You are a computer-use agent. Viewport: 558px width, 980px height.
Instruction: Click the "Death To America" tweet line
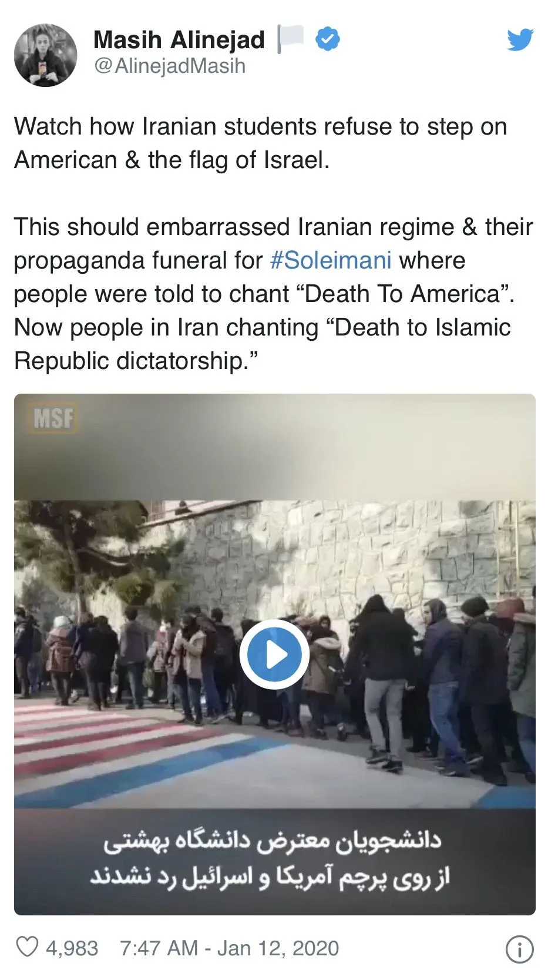click(x=264, y=294)
